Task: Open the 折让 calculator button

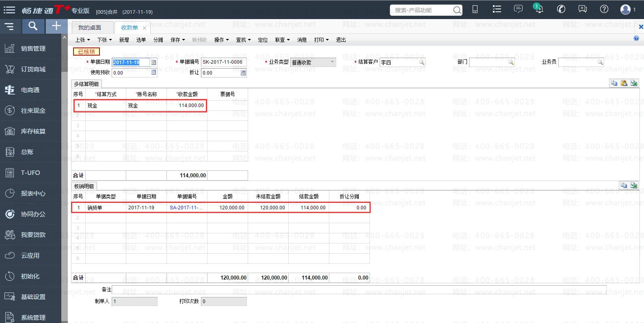Action: click(243, 73)
